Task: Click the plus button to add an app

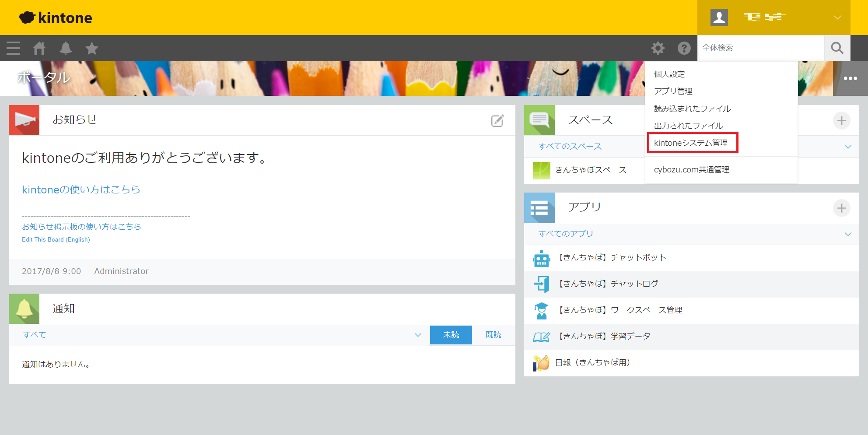Action: click(841, 208)
